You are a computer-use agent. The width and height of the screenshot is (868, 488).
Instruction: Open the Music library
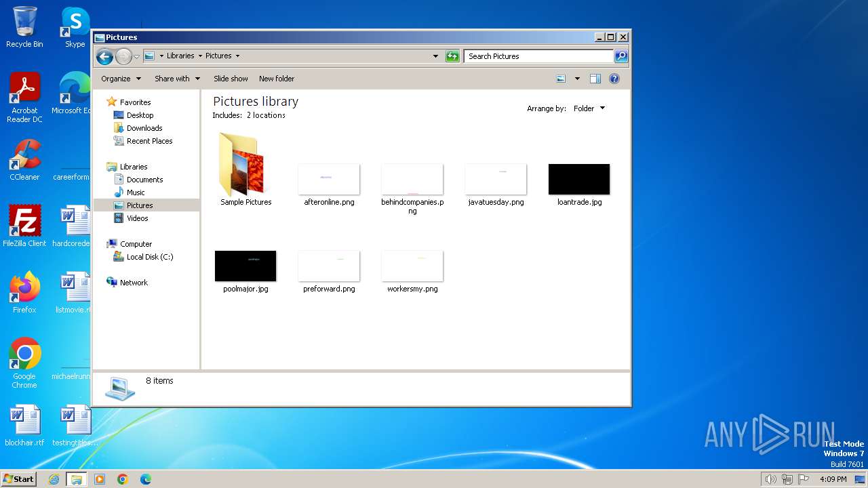[x=136, y=192]
